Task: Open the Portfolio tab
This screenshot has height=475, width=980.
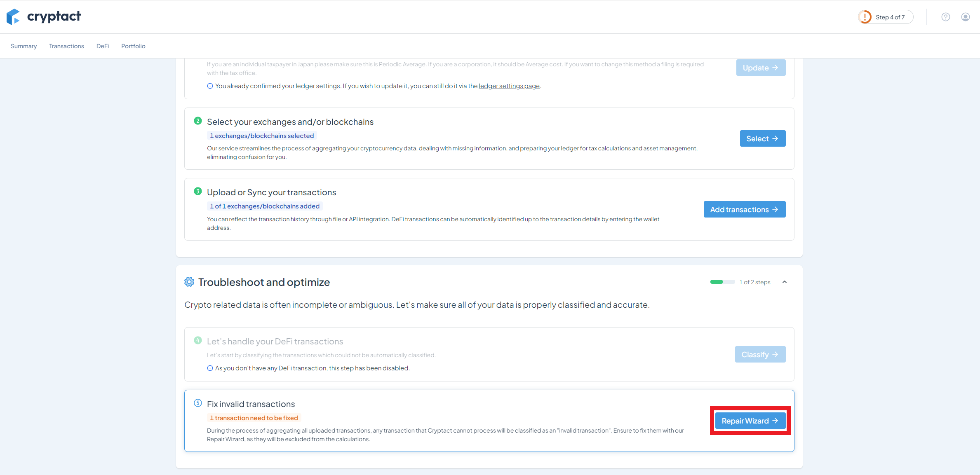Action: coord(133,46)
